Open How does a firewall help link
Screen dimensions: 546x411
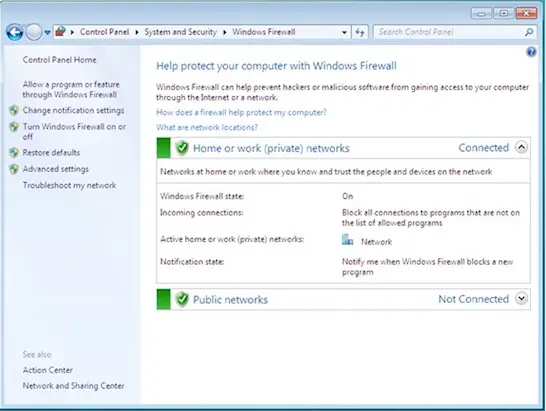point(241,113)
